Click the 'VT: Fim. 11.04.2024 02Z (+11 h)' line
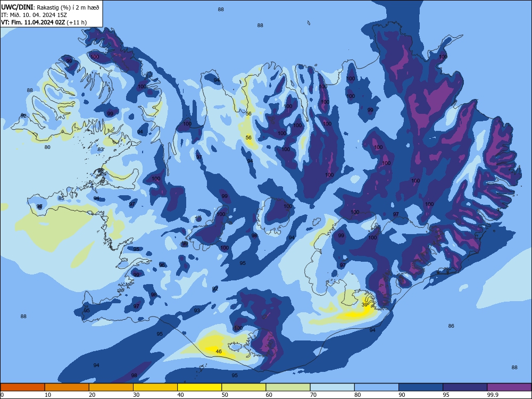 (44, 22)
